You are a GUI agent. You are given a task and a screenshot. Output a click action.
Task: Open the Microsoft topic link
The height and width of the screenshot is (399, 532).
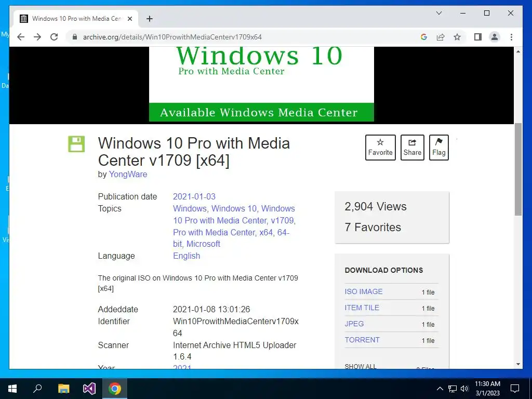[x=203, y=244]
